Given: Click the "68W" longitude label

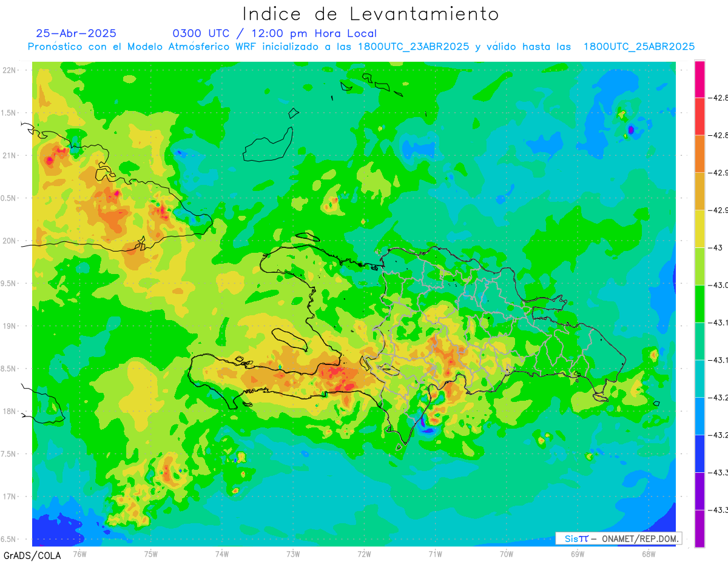Looking at the screenshot, I should [649, 554].
